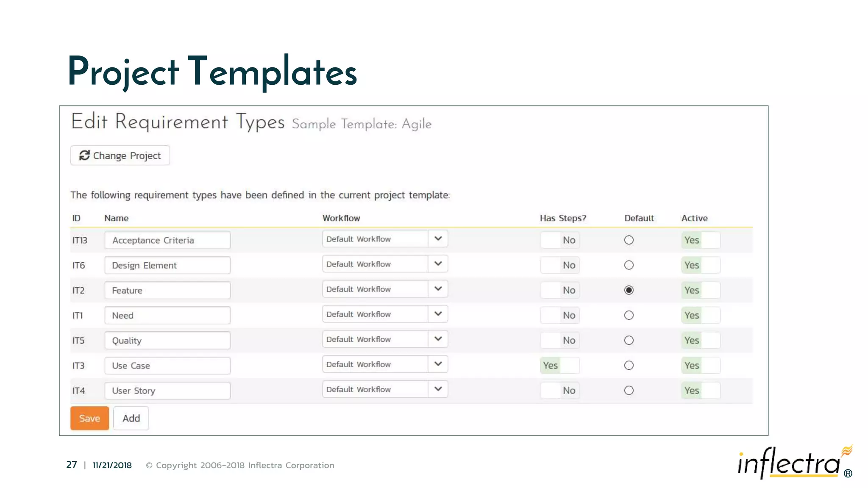Viewport: 868px width, 488px height.
Task: Edit the Use Case name field
Action: (167, 365)
